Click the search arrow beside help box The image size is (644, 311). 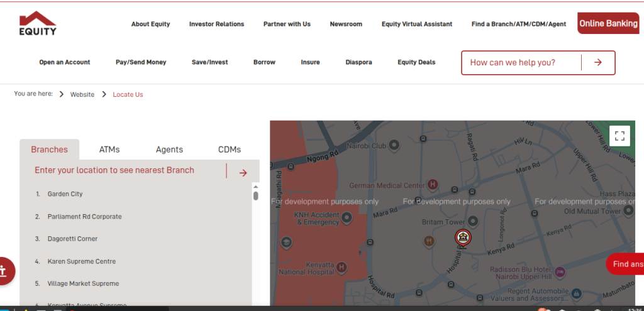point(597,63)
